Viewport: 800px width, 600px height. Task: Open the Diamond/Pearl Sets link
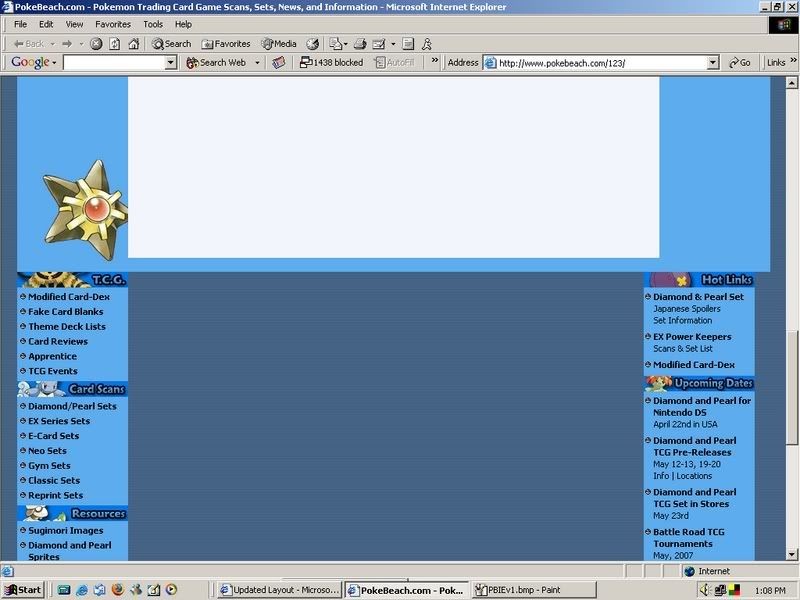pos(72,406)
